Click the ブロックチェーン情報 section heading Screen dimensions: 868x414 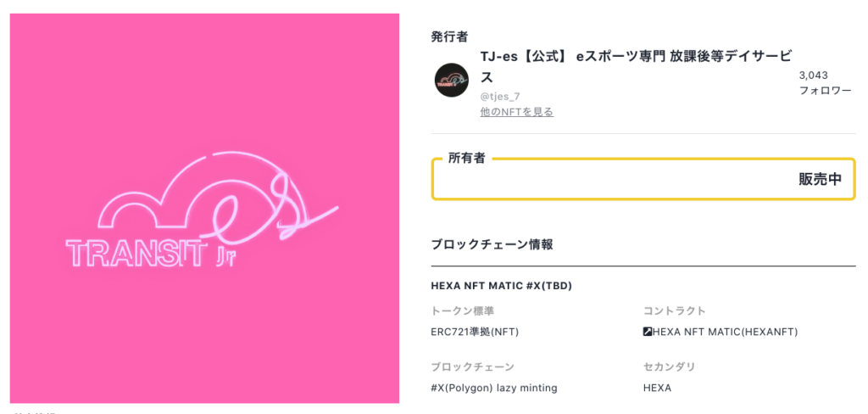pos(492,244)
